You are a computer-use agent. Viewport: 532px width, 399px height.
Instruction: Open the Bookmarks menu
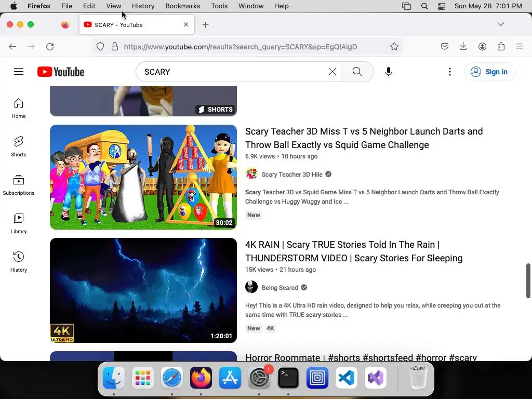tap(182, 6)
